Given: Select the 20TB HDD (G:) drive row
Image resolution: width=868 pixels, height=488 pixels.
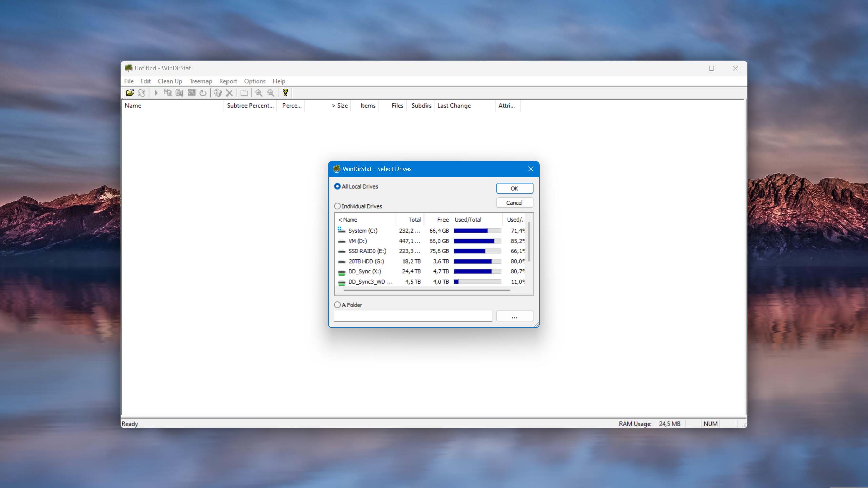Looking at the screenshot, I should pyautogui.click(x=430, y=261).
